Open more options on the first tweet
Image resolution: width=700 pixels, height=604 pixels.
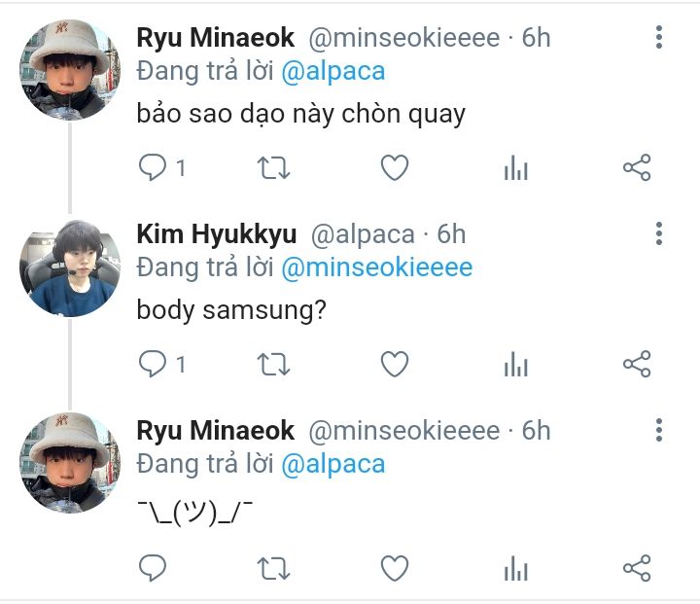tap(659, 38)
